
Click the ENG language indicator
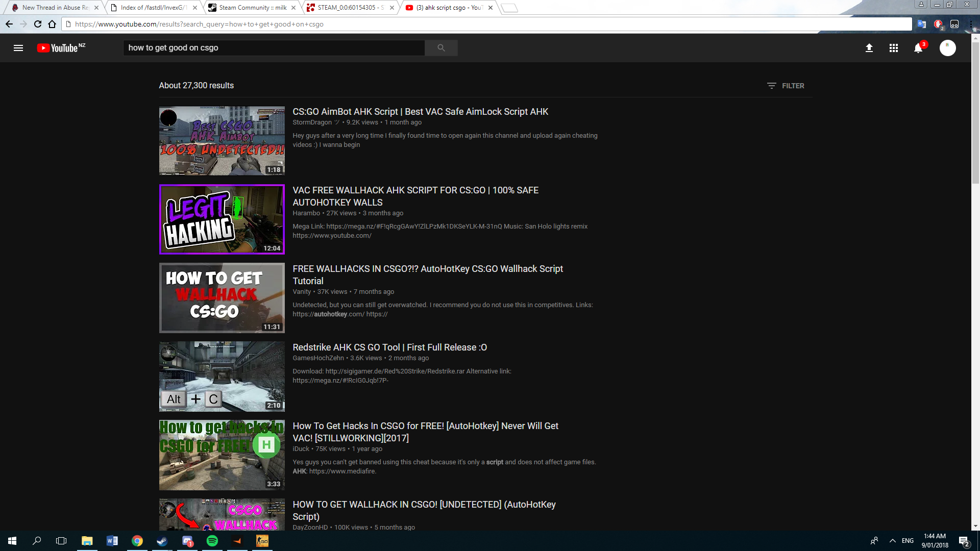pyautogui.click(x=908, y=541)
